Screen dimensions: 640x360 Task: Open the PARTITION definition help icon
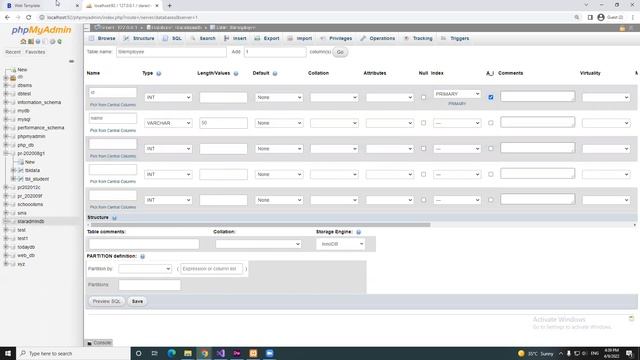point(142,256)
